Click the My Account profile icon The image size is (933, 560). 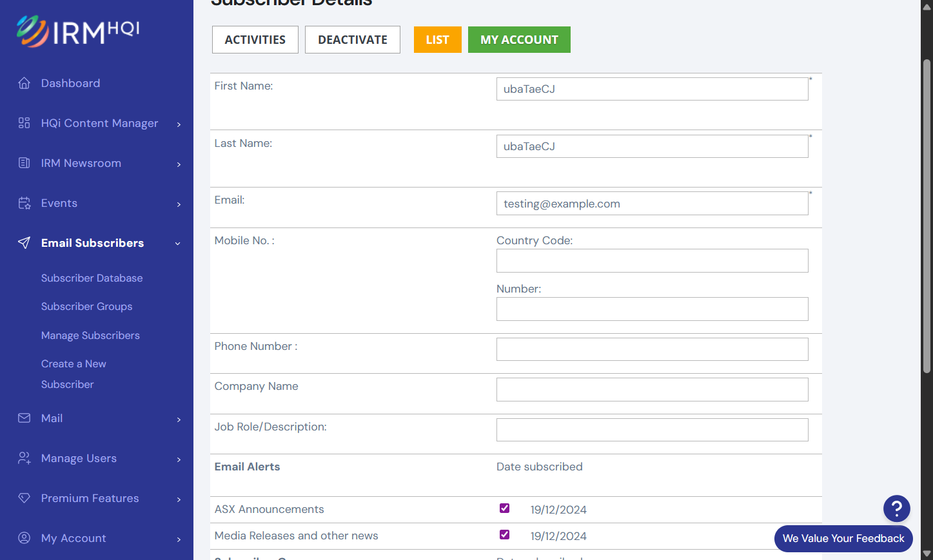25,538
